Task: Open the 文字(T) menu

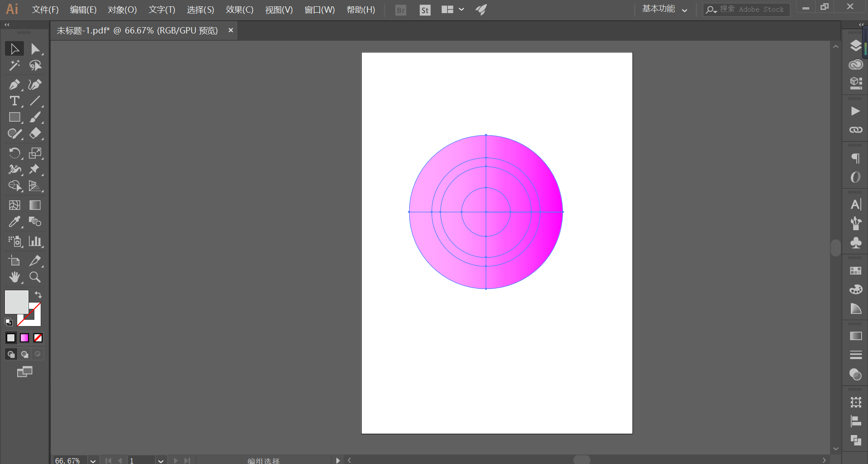Action: click(x=162, y=9)
